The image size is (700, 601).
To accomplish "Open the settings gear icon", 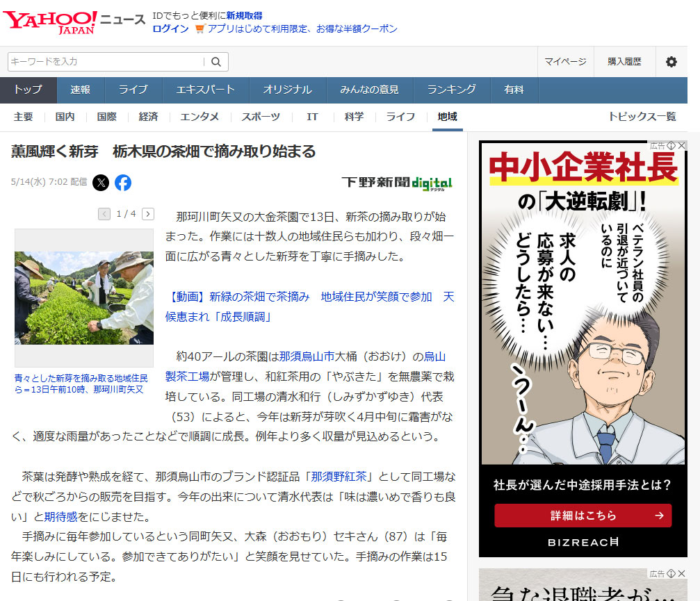I will point(671,62).
